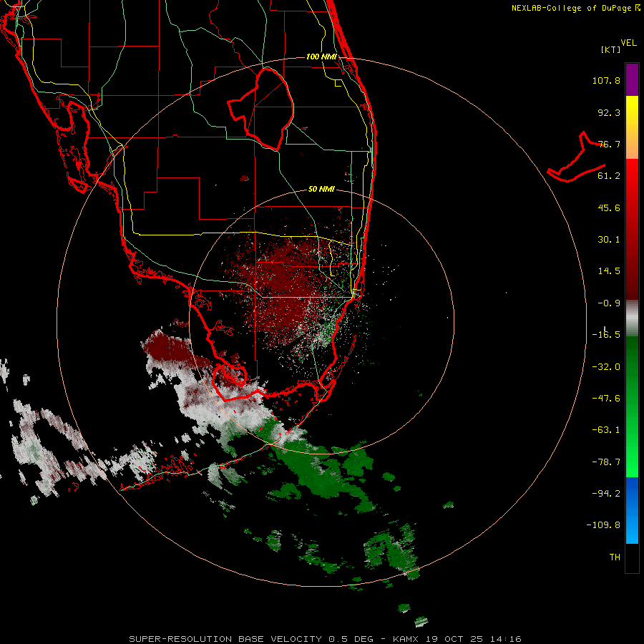Select the -32.0 legend value
Image resolution: width=644 pixels, height=644 pixels.
[606, 367]
